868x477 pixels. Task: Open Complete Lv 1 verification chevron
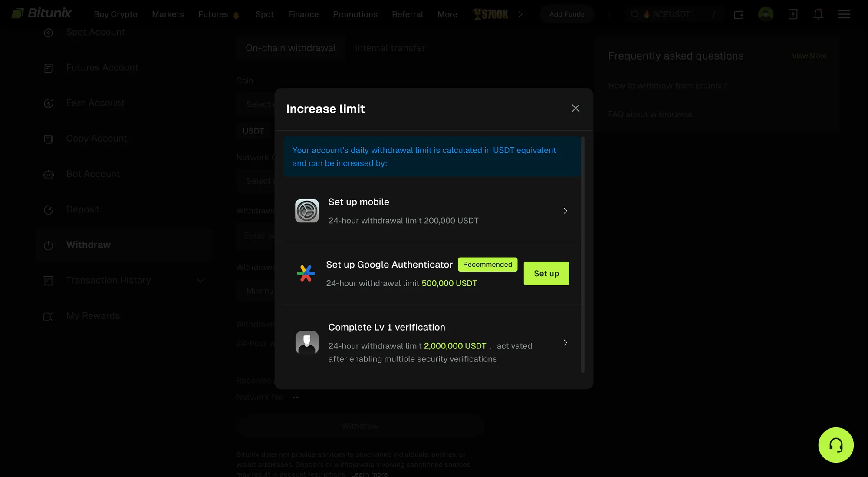(565, 343)
